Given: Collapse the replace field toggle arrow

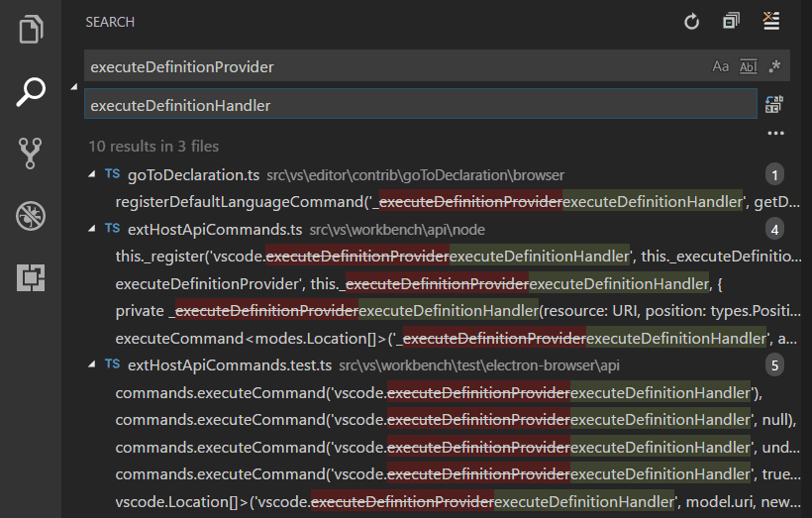Looking at the screenshot, I should 74,87.
